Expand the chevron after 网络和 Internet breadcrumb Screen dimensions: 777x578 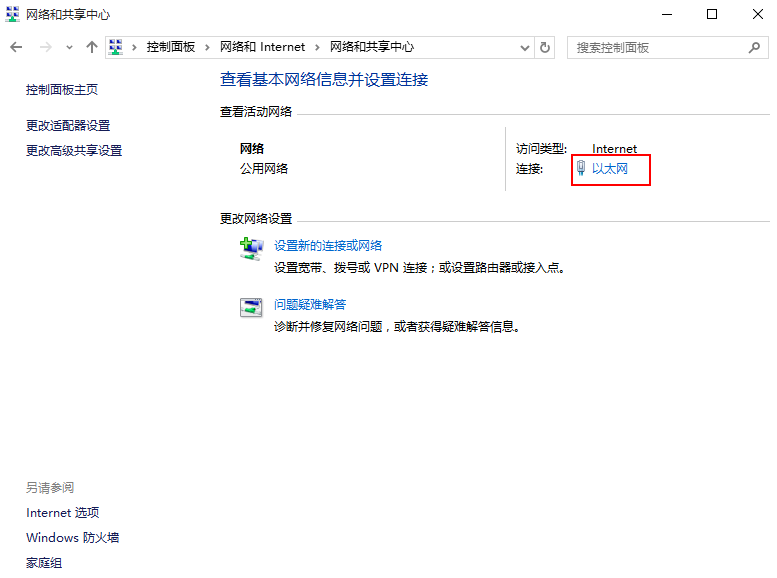tap(318, 47)
